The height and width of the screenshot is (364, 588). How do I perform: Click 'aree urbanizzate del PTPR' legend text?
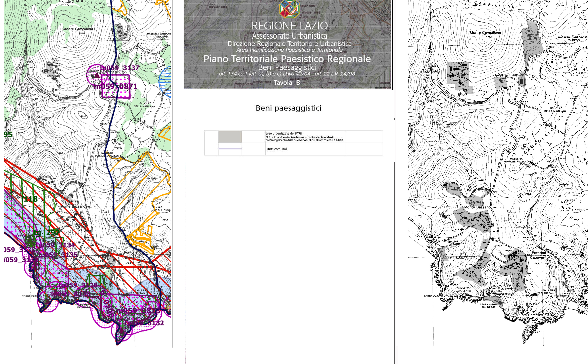coord(284,133)
